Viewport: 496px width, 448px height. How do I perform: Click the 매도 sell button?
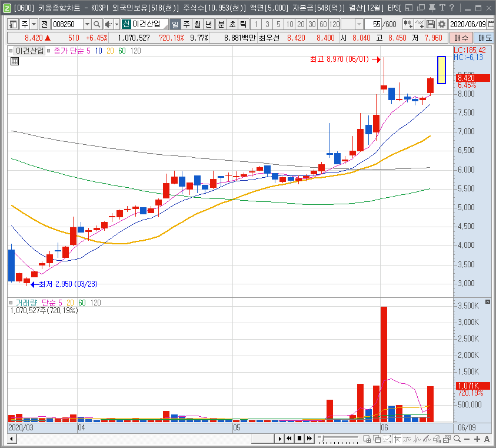484,38
